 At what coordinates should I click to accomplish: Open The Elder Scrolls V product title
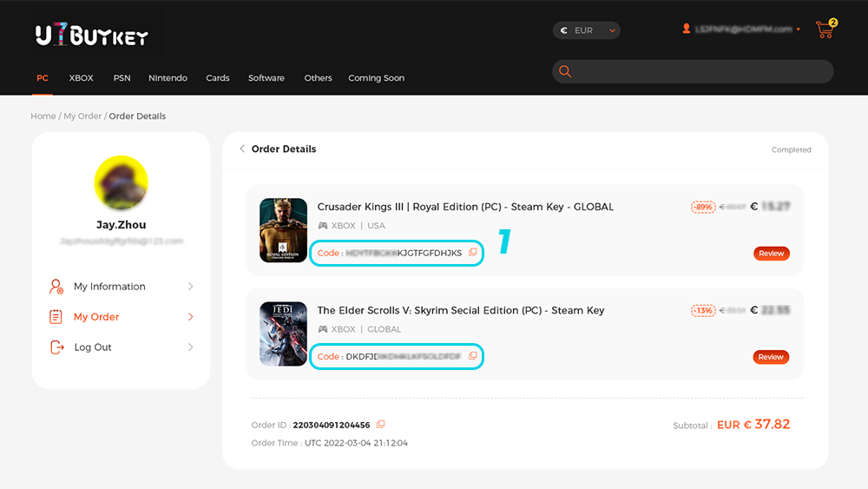(461, 310)
